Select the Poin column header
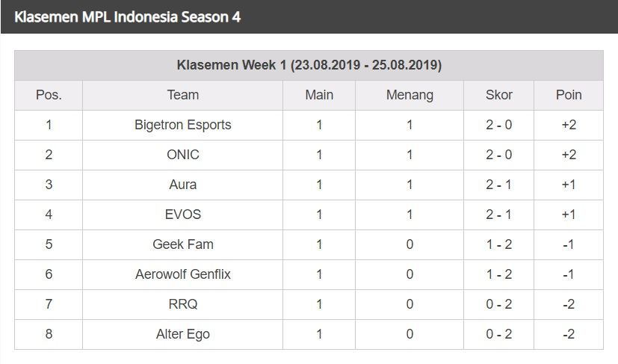618x364 pixels. tap(569, 95)
